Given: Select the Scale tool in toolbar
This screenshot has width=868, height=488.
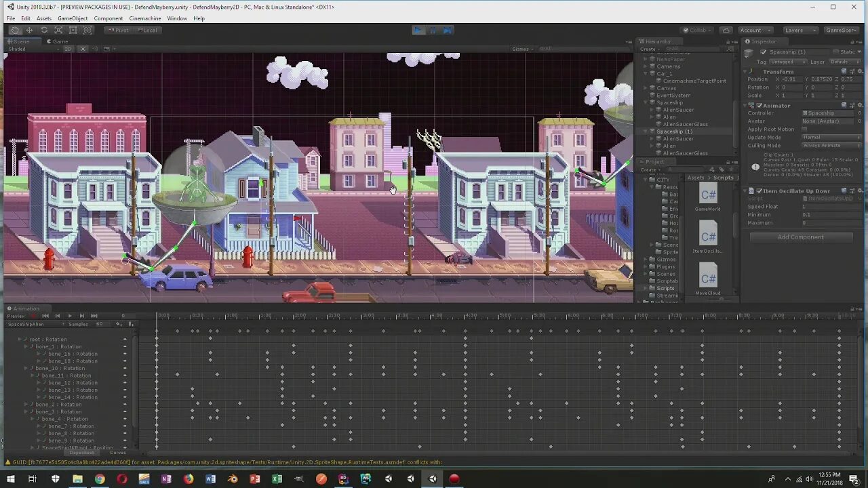Looking at the screenshot, I should [58, 30].
